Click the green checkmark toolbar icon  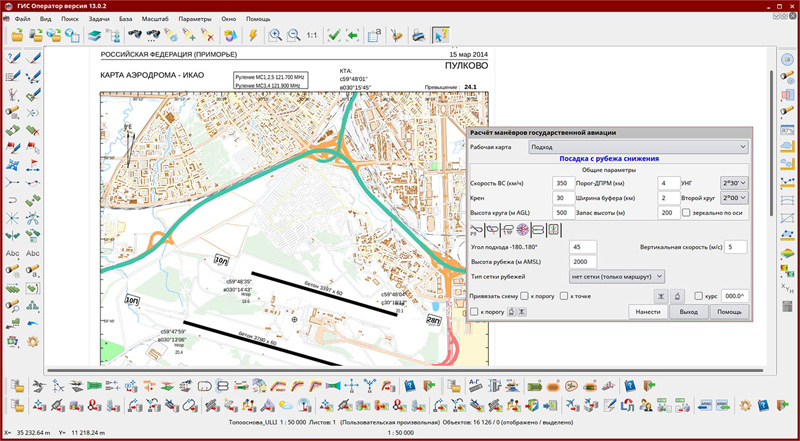(x=334, y=35)
